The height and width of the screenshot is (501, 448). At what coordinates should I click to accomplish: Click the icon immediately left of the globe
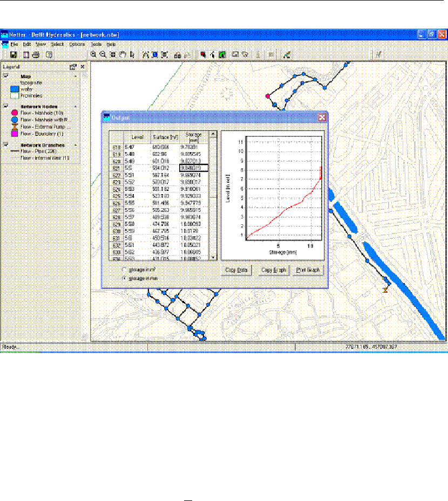146,54
